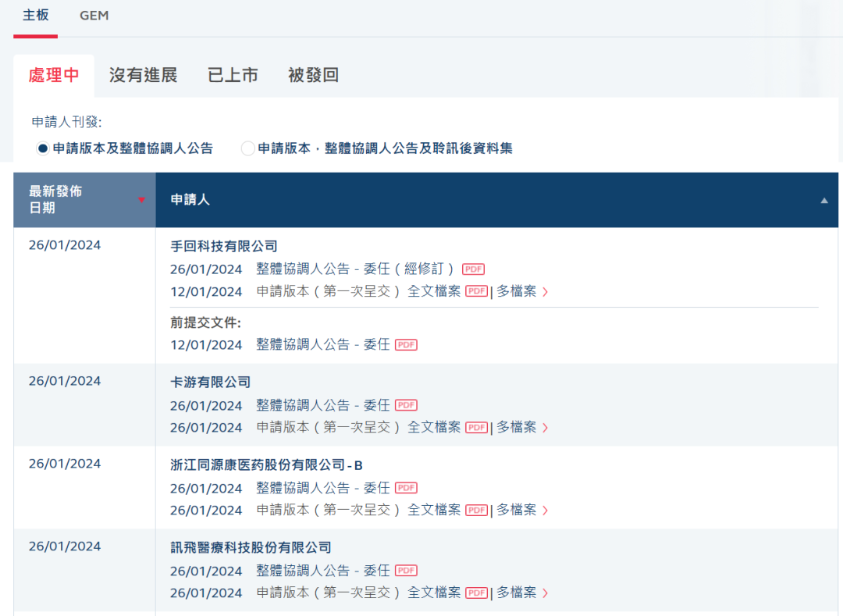Open the 被發回 tab
The image size is (843, 616).
(x=313, y=76)
